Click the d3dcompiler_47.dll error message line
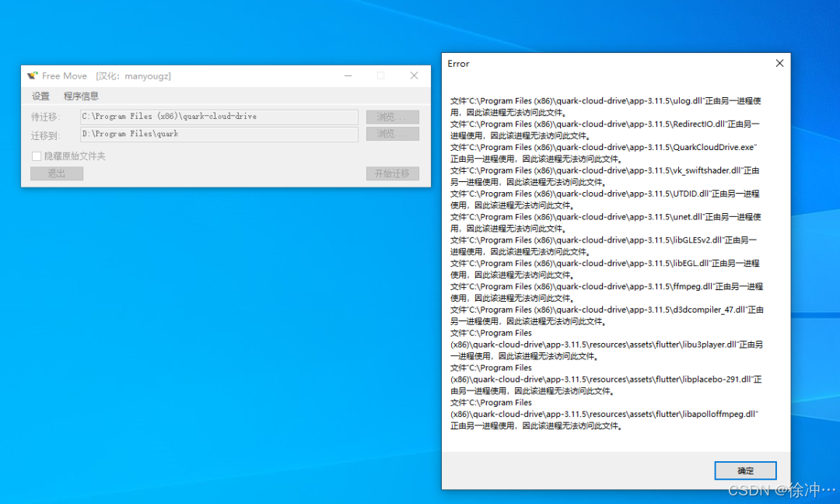Image resolution: width=840 pixels, height=504 pixels. click(607, 316)
